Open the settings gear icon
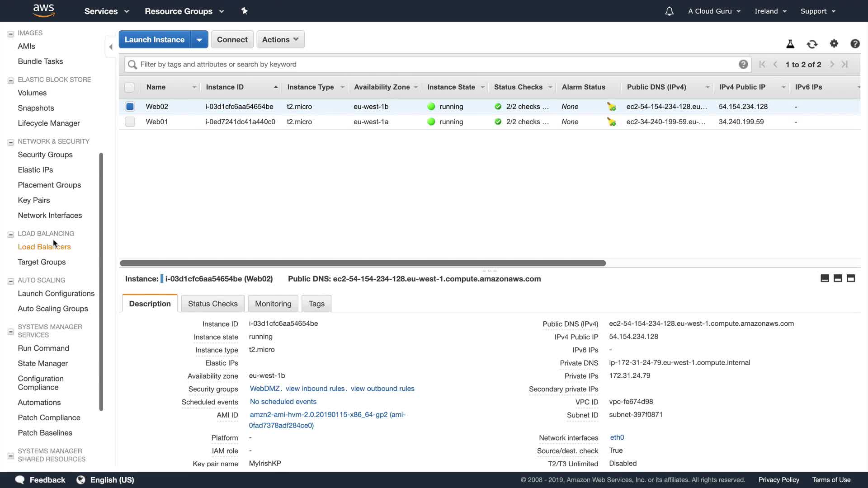868x488 pixels. (834, 43)
